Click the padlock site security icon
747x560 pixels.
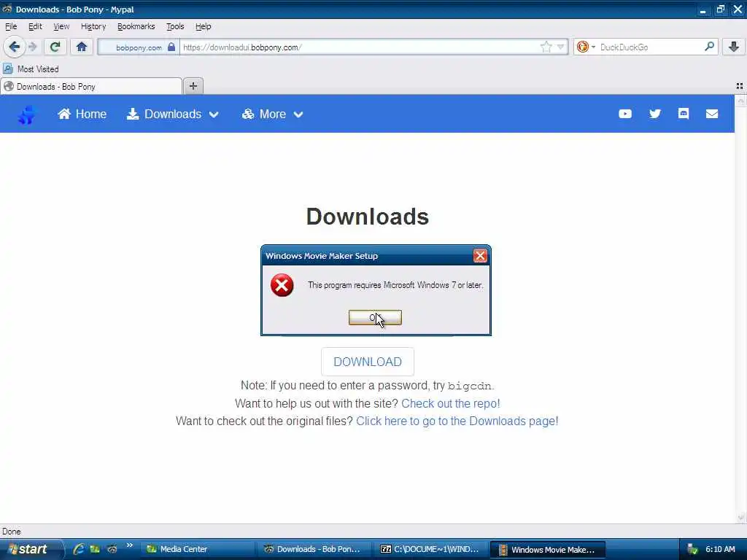tap(171, 47)
